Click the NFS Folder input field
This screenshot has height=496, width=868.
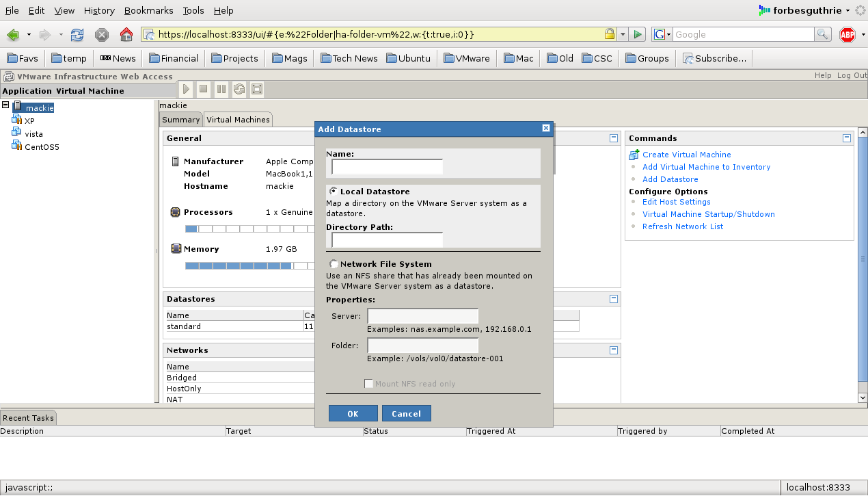(x=423, y=345)
